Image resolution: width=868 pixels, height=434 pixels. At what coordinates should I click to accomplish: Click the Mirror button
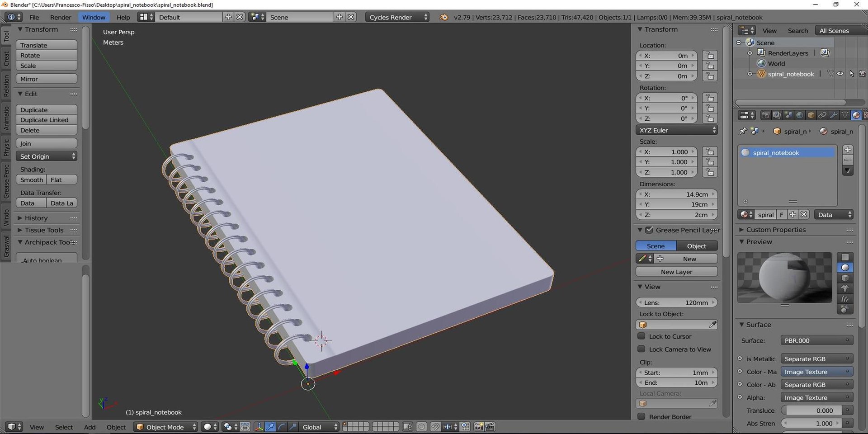(x=46, y=79)
